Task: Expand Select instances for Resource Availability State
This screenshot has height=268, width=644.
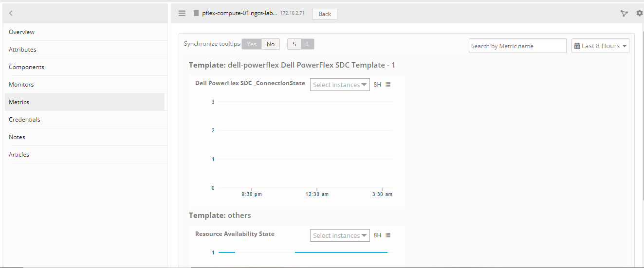Action: coord(340,235)
